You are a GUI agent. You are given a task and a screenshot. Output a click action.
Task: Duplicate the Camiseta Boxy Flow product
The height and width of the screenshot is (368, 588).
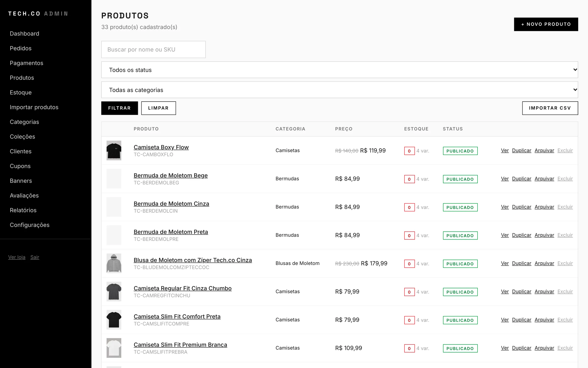pos(522,150)
